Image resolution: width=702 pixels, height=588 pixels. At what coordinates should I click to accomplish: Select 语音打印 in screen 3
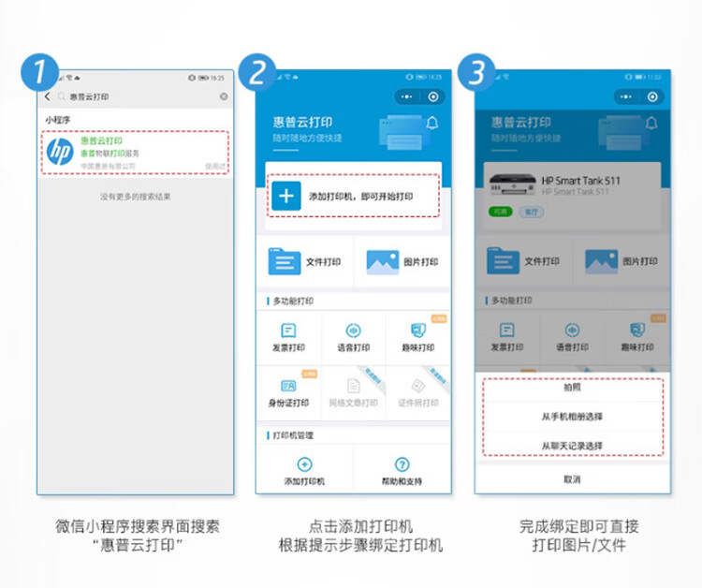[x=572, y=337]
